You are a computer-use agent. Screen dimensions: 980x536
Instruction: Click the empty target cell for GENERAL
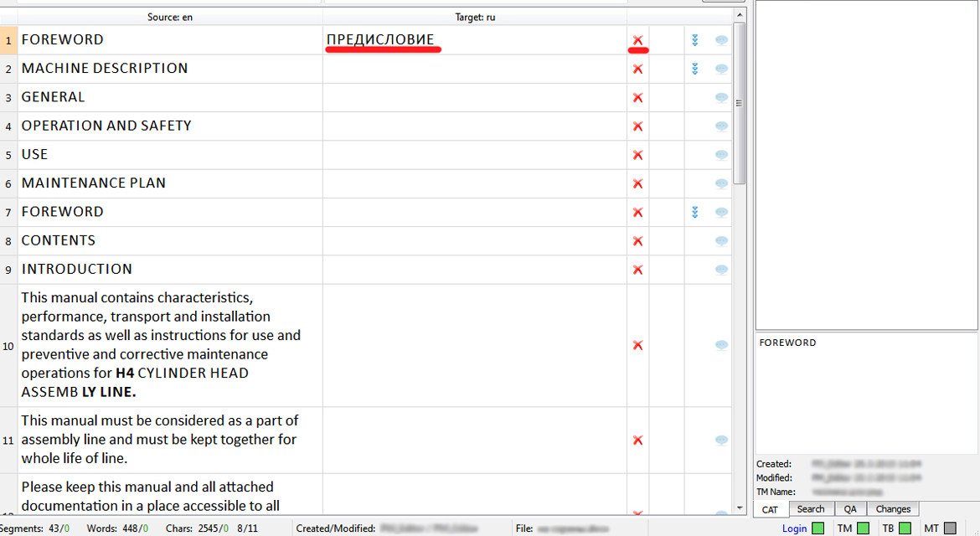point(474,98)
